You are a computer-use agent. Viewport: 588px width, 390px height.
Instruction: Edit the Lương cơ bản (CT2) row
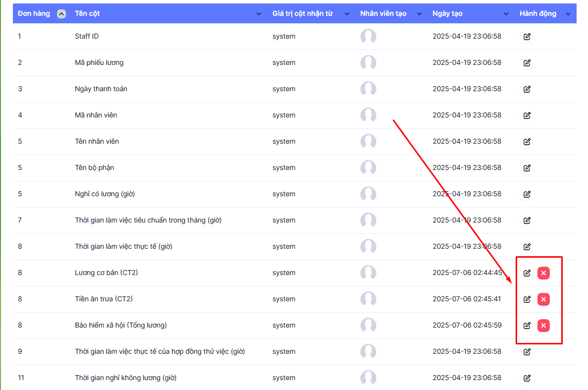click(527, 273)
